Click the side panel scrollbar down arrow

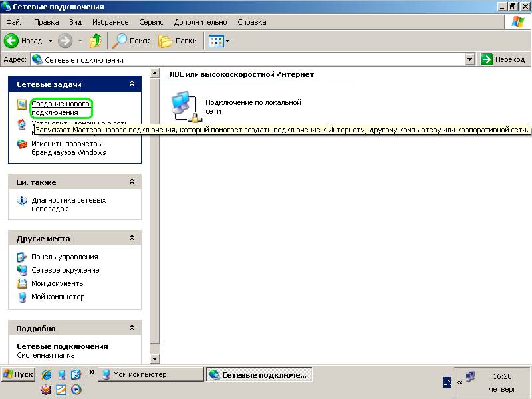pyautogui.click(x=155, y=358)
